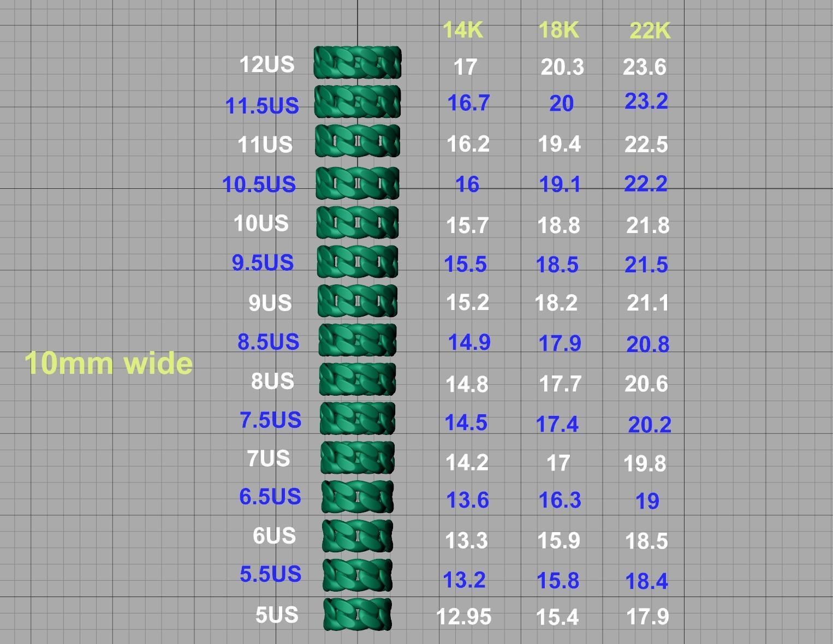
Task: Click the 12.95 weight value
Action: click(x=463, y=617)
